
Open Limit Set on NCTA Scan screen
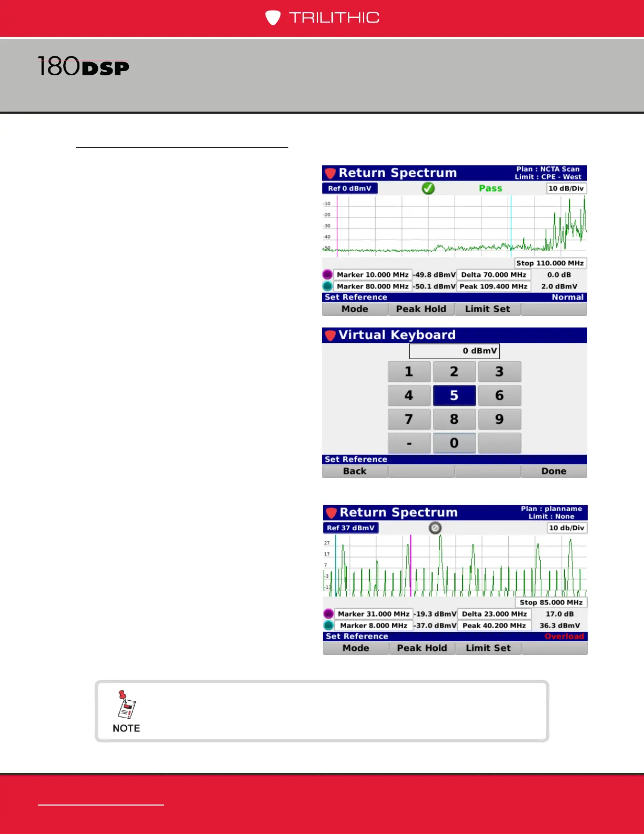(487, 309)
